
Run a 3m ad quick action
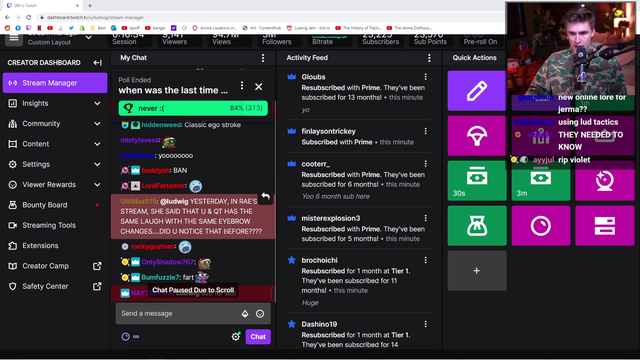541,180
